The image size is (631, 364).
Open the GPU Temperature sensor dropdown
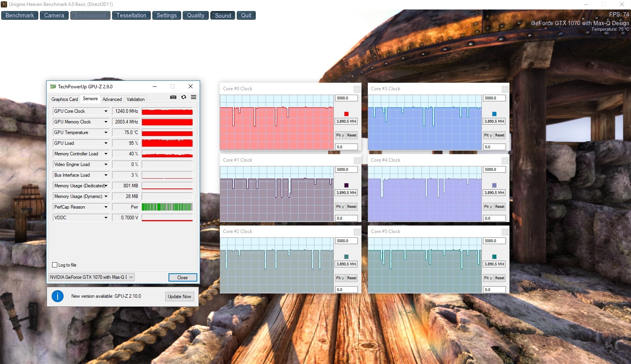106,133
